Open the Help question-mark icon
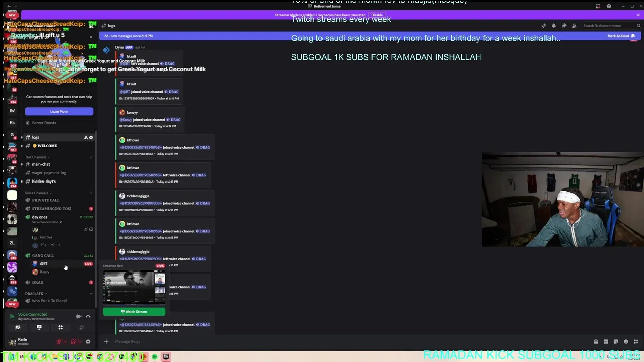The image size is (644, 362). (x=609, y=6)
